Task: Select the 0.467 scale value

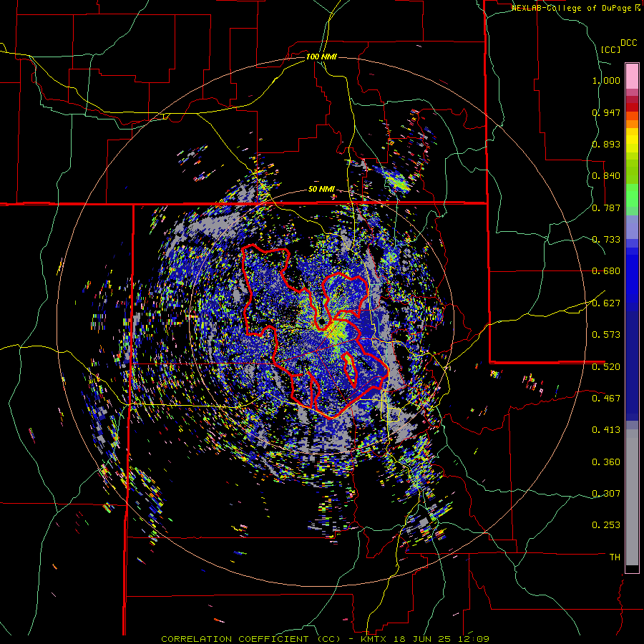Action: pyautogui.click(x=606, y=398)
